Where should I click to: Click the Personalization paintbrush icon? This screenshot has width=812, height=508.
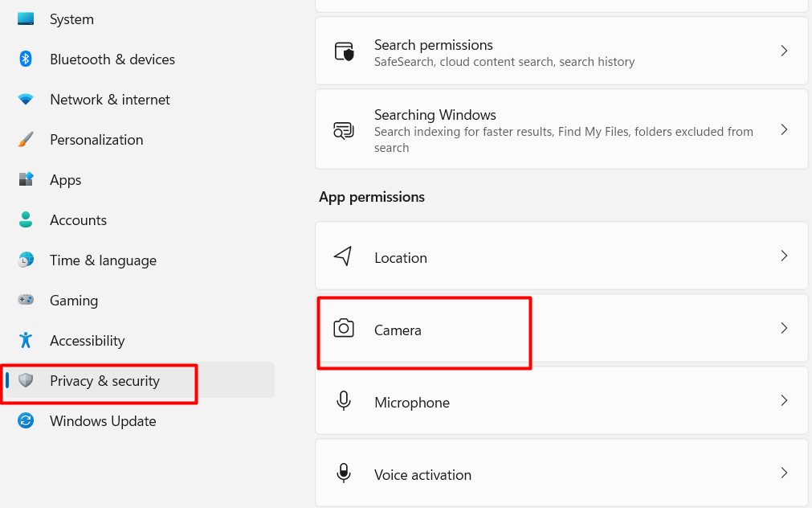pyautogui.click(x=26, y=140)
